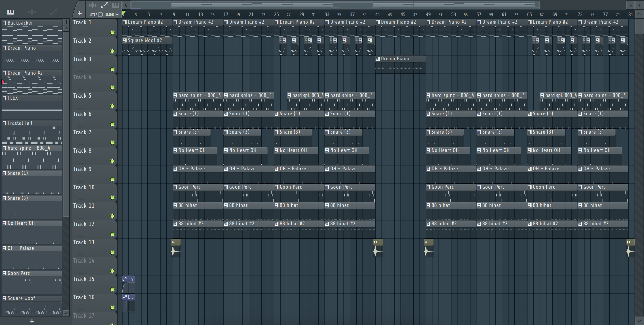Select the Track 1 header
Screen dimensions: 644x325
click(x=95, y=28)
